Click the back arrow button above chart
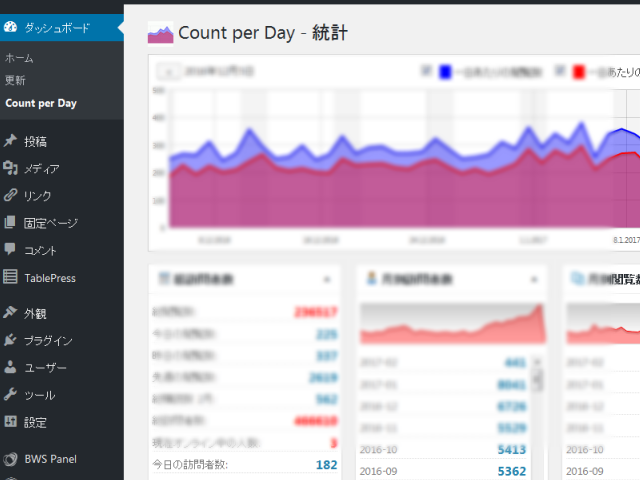This screenshot has height=480, width=640. 168,72
